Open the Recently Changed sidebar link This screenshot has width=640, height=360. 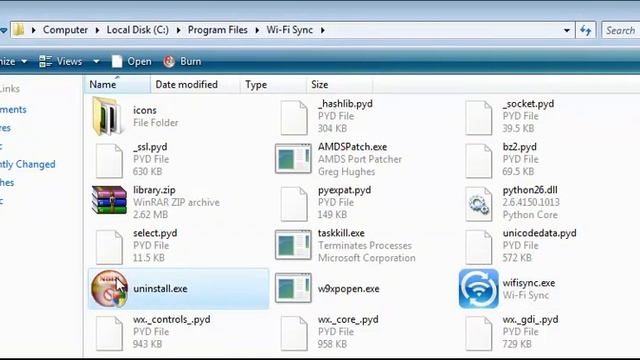(x=27, y=164)
